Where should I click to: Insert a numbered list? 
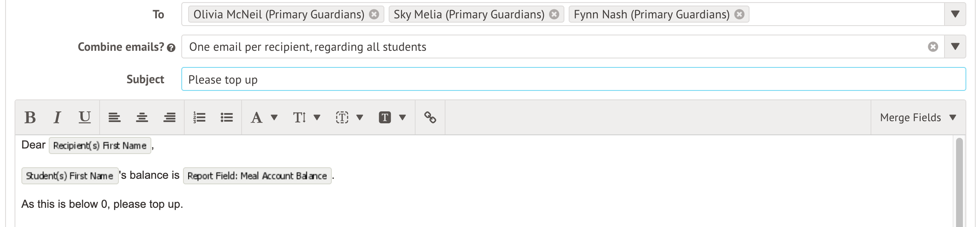tap(199, 117)
